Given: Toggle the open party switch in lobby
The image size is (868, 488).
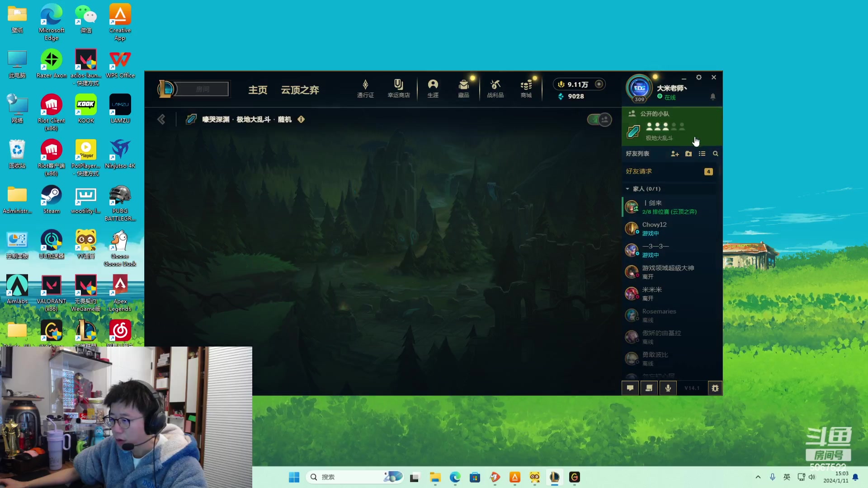Looking at the screenshot, I should (599, 120).
